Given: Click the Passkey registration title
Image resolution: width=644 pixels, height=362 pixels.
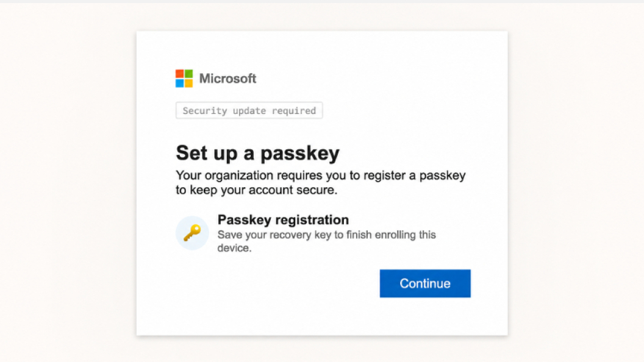Looking at the screenshot, I should [283, 219].
